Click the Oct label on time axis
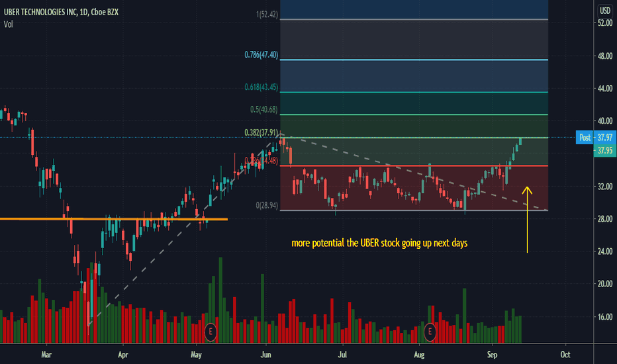Viewport: 617px width, 364px height. tap(565, 355)
